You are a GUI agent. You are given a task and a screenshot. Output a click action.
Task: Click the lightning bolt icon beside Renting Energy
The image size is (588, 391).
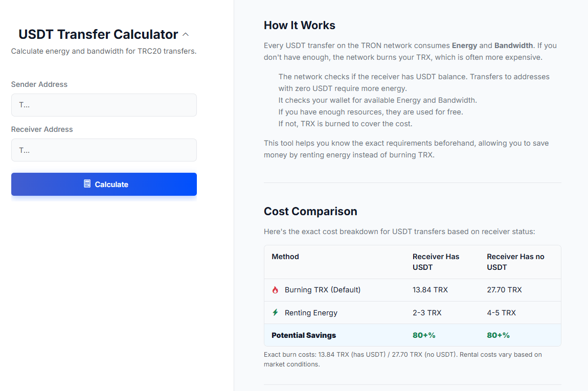click(x=276, y=312)
